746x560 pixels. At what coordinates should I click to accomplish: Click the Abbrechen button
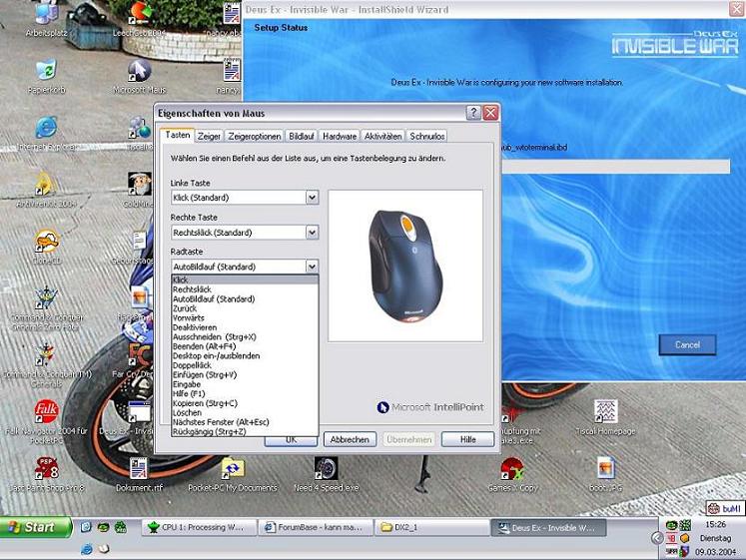click(350, 439)
